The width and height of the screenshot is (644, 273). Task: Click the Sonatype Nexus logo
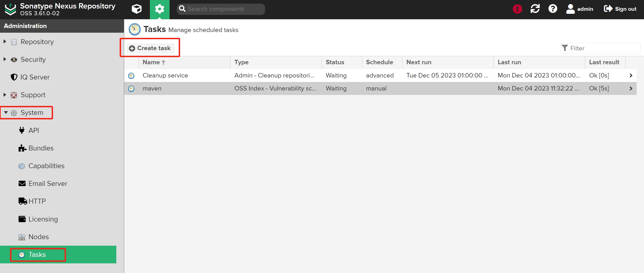click(x=10, y=9)
